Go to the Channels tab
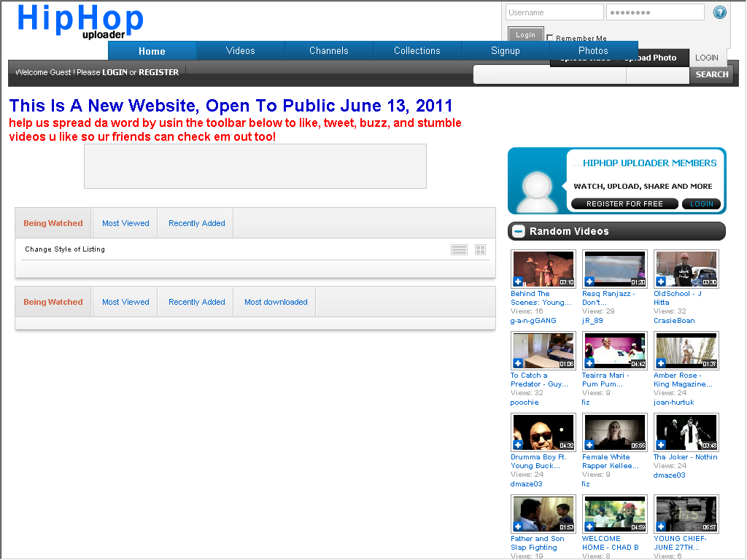747x560 pixels. click(329, 50)
